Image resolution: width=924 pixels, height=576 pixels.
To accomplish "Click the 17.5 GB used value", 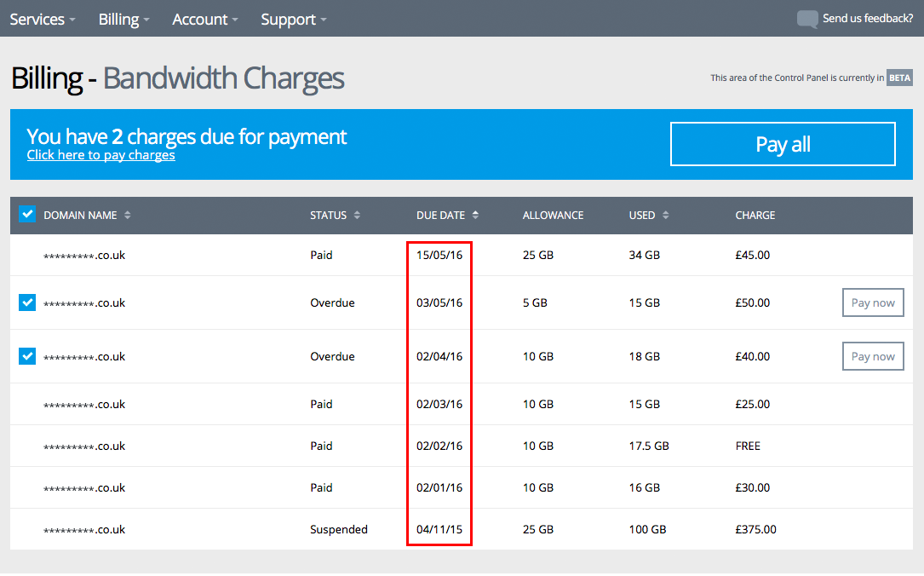I will (x=649, y=446).
